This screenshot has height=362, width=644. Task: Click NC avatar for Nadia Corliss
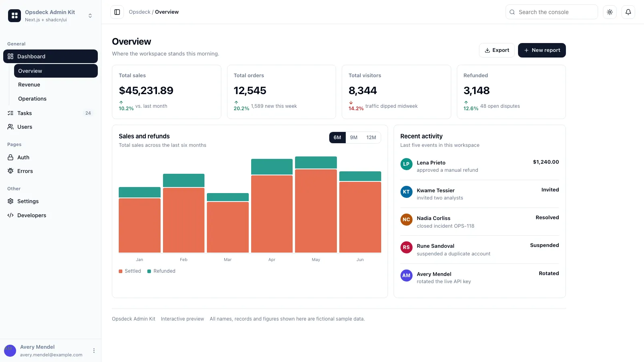pos(407,220)
